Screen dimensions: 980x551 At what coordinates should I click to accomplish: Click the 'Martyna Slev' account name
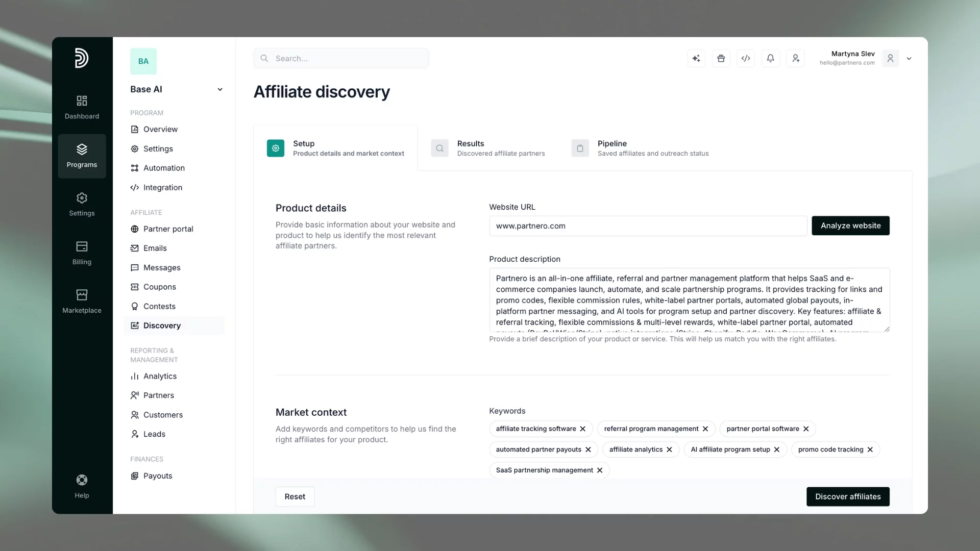pos(853,54)
